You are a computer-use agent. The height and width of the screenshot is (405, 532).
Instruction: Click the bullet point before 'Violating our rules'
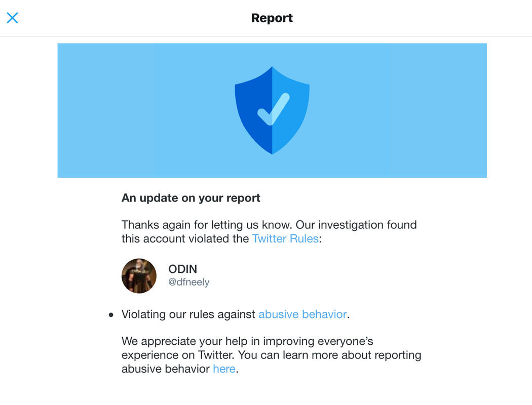click(111, 315)
